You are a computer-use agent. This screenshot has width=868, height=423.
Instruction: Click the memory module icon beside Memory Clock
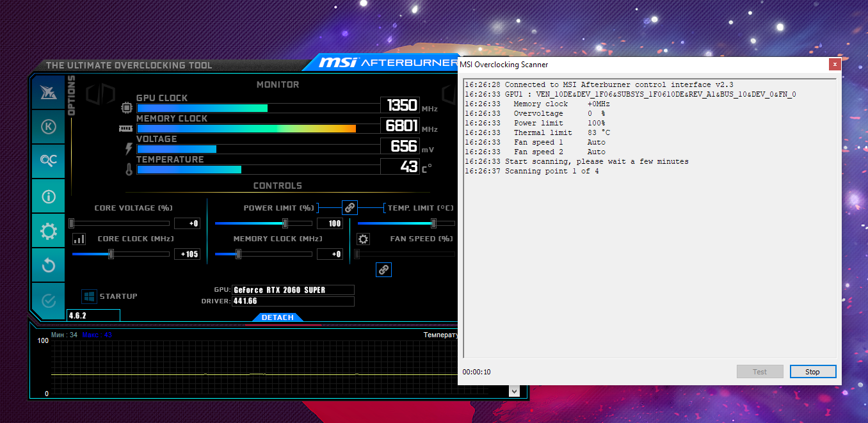(126, 128)
